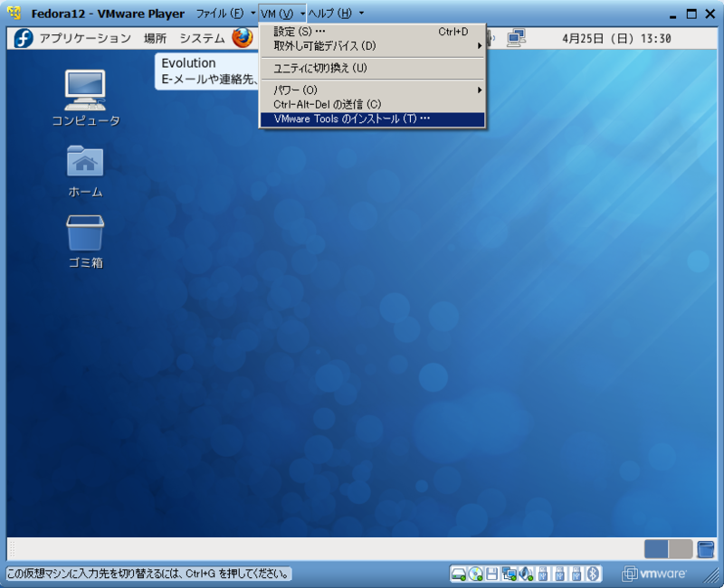724x588 pixels.
Task: Select the コンピュータ desktop icon
Action: point(85,98)
